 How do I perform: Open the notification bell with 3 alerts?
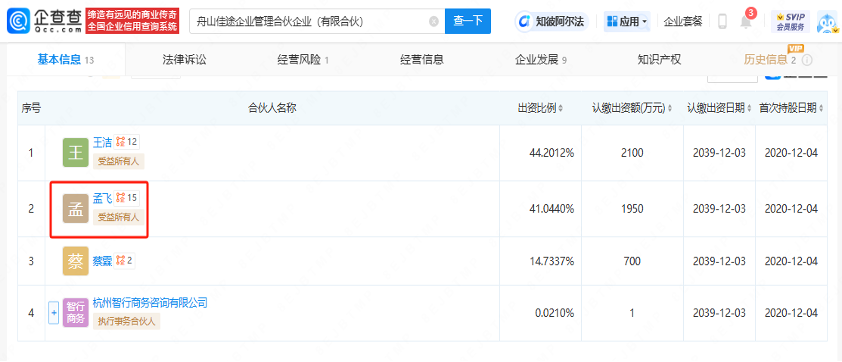pos(746,21)
